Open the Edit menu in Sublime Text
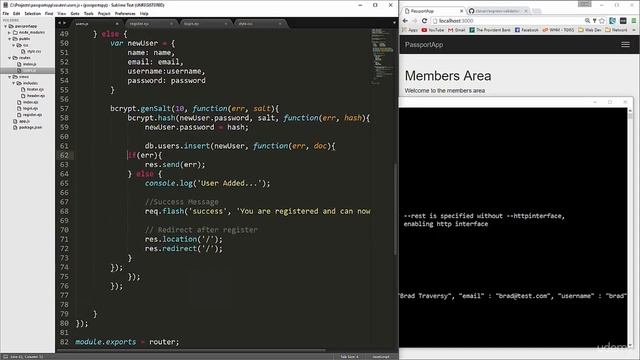The height and width of the screenshot is (360, 640). (17, 13)
